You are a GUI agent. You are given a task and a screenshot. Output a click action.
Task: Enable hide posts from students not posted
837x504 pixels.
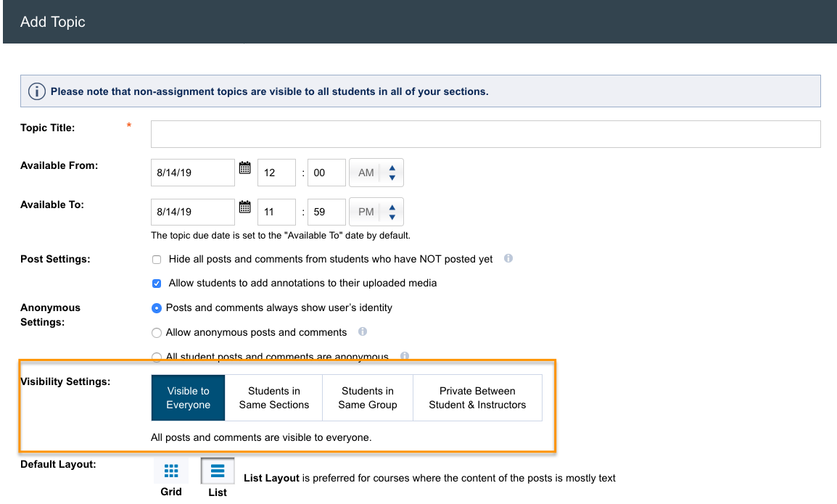click(x=157, y=260)
